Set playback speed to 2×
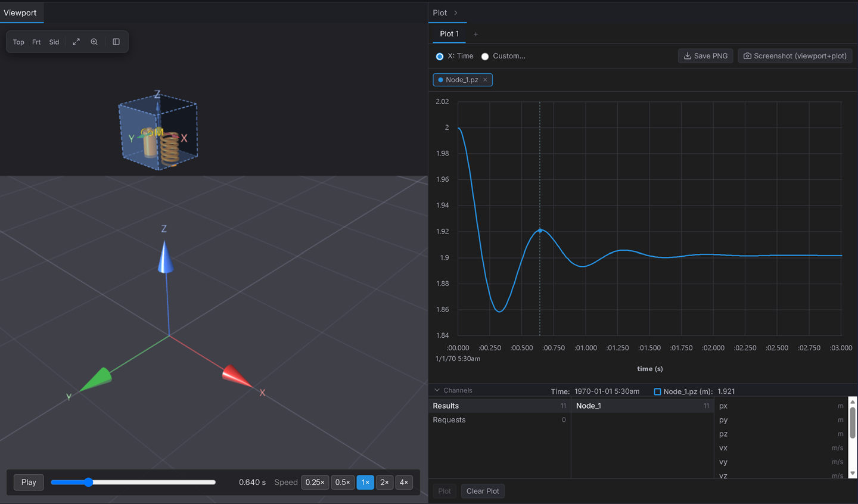The width and height of the screenshot is (858, 504). 384,482
